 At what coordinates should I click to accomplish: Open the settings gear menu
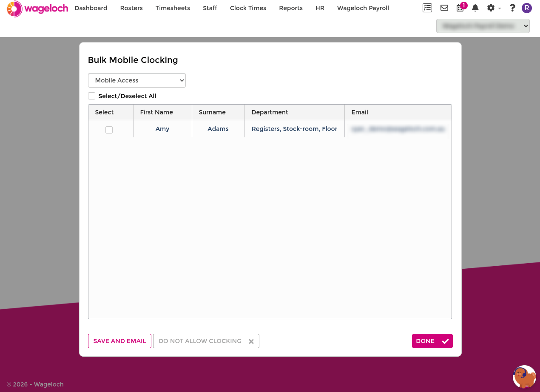pyautogui.click(x=494, y=8)
